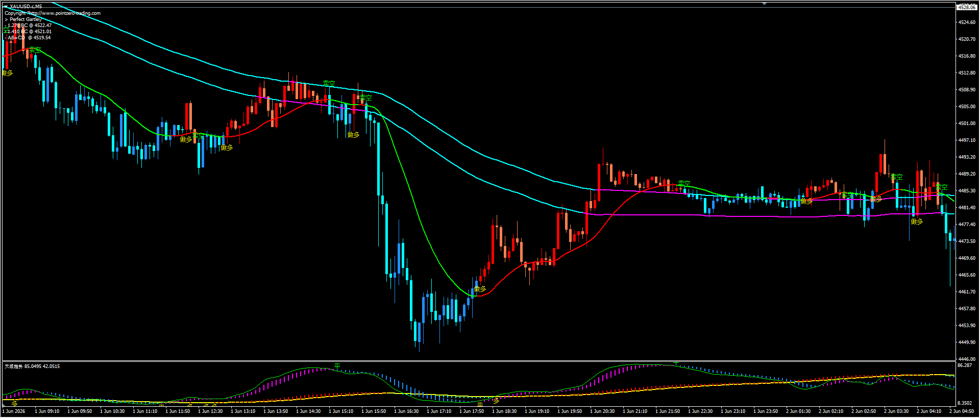Screen dimensions: 980x418
Task: Click price scale value 4505.00
Action: click(967, 107)
